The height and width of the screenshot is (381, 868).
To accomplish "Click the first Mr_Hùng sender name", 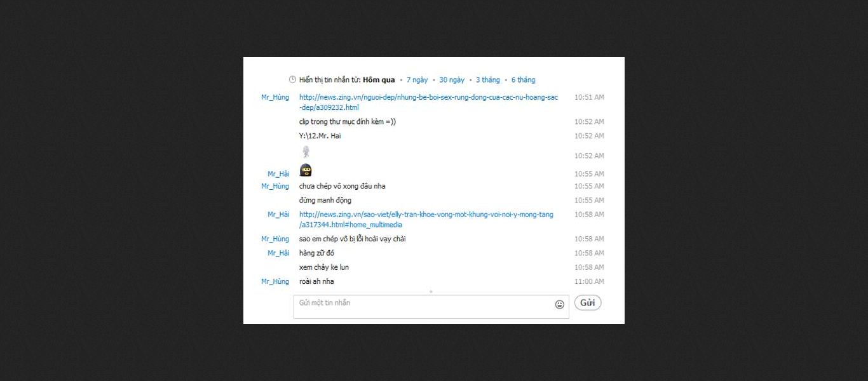I will tap(275, 97).
